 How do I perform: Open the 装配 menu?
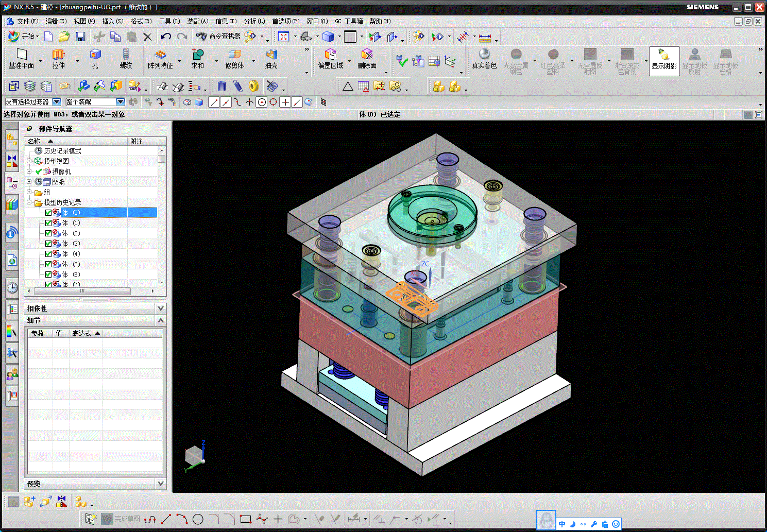197,21
